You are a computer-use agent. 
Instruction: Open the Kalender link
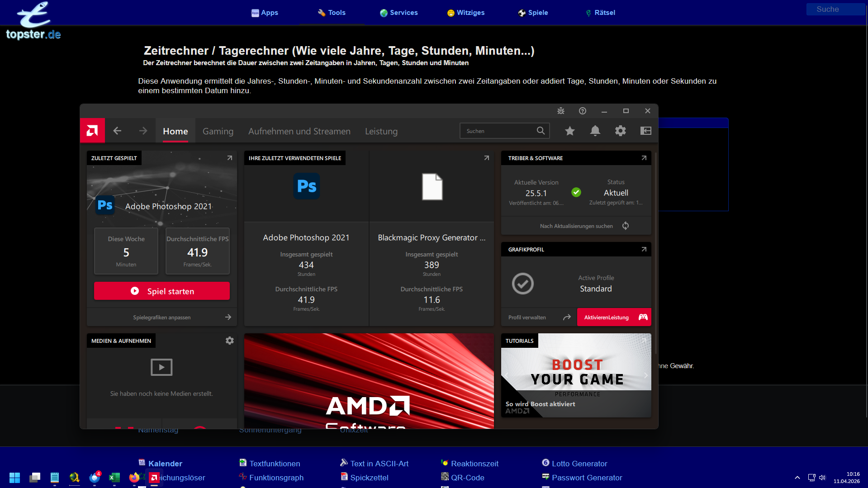pyautogui.click(x=165, y=464)
